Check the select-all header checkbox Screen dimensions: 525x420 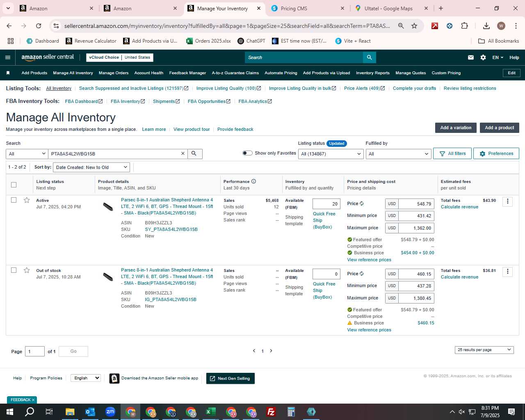tap(14, 185)
